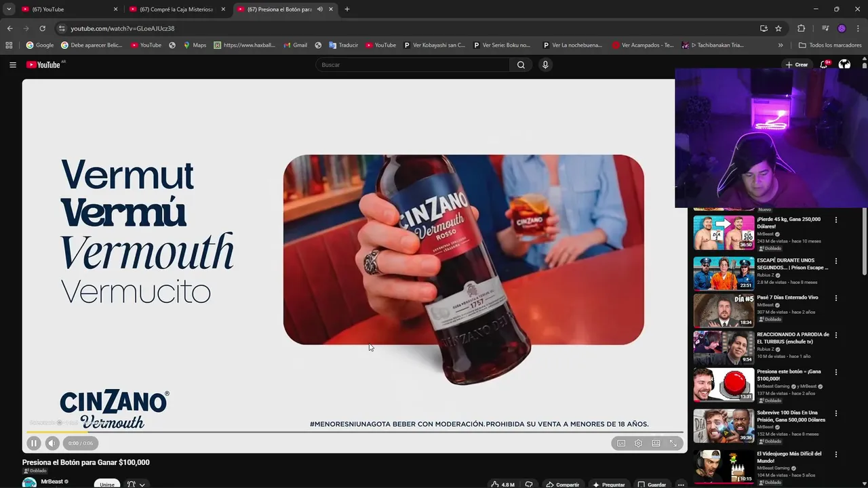Click Crear to create content
Viewport: 868px width, 488px height.
coord(797,64)
